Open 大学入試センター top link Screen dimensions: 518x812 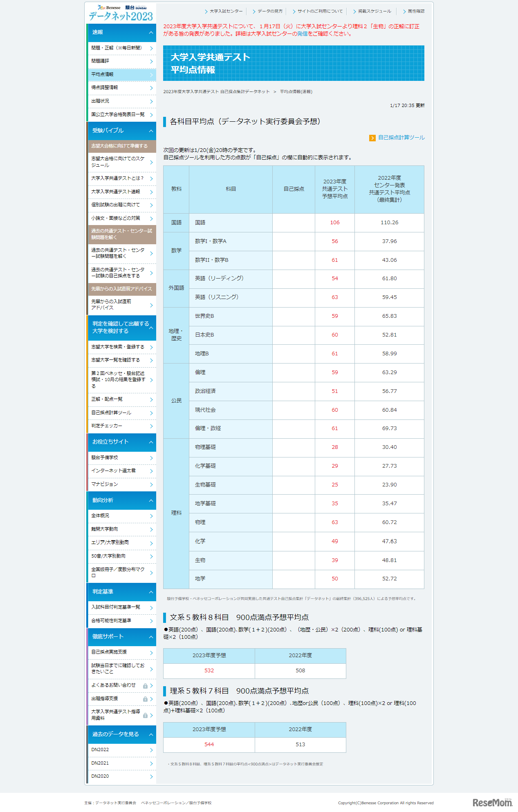[x=224, y=11]
